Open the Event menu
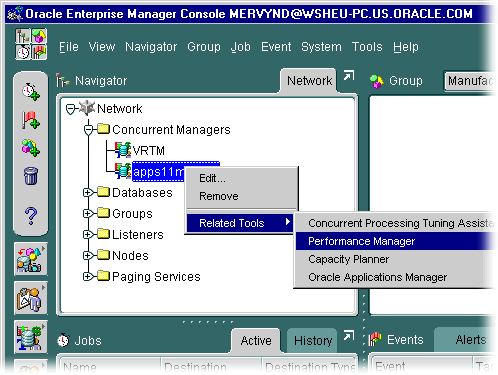This screenshot has height=375, width=498. tap(276, 47)
